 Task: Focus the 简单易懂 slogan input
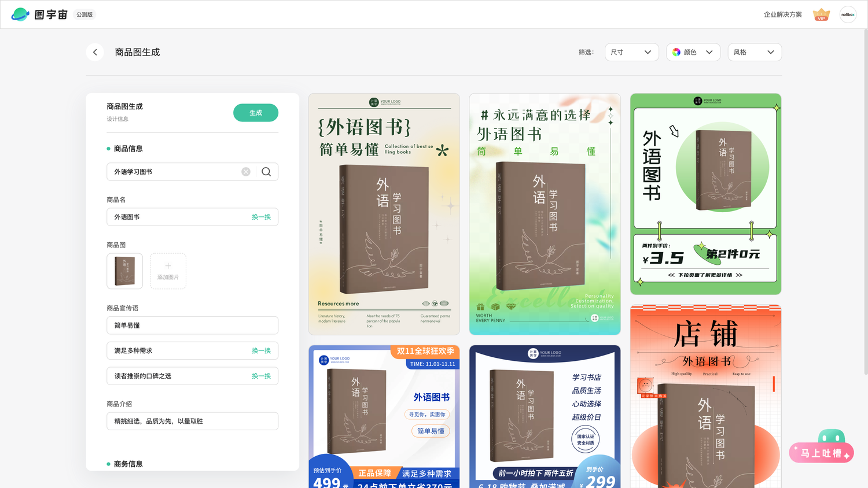(x=193, y=326)
